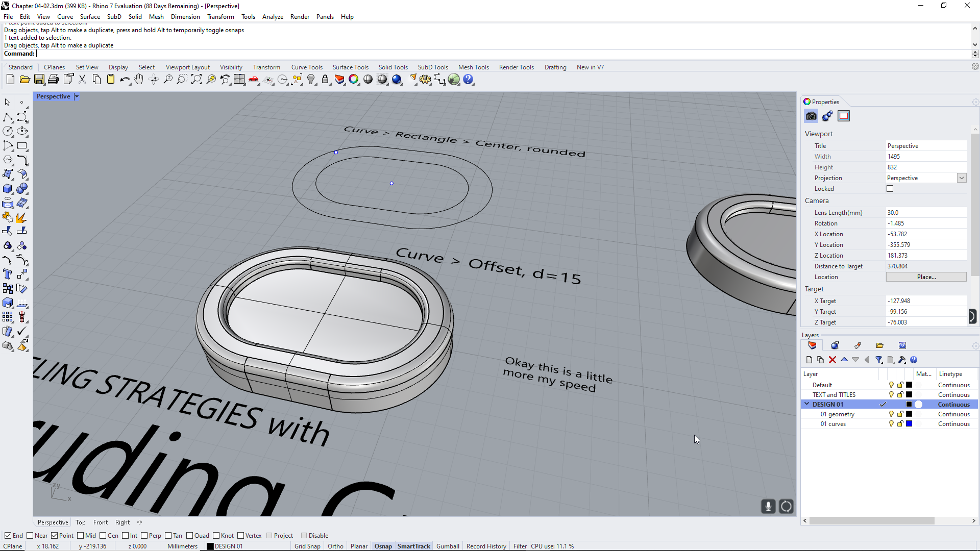Open Options with gear icon
This screenshot has height=551, width=980.
(x=425, y=80)
